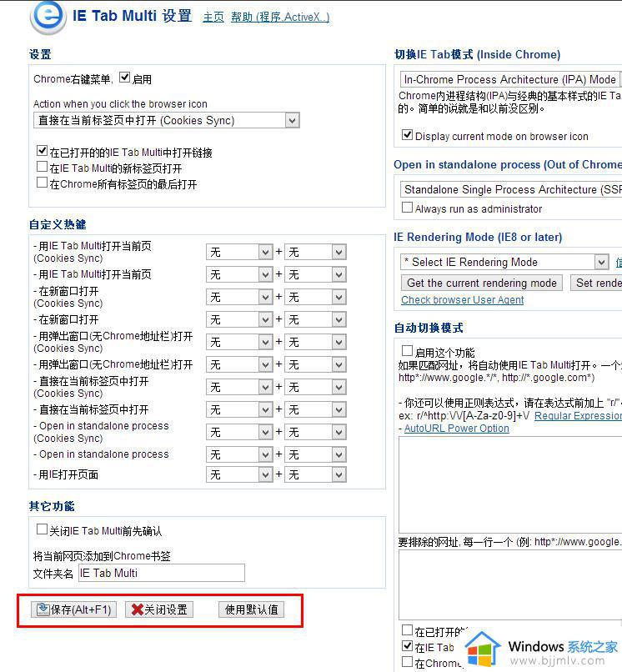Click Get the current rendering mode button

coord(482,283)
